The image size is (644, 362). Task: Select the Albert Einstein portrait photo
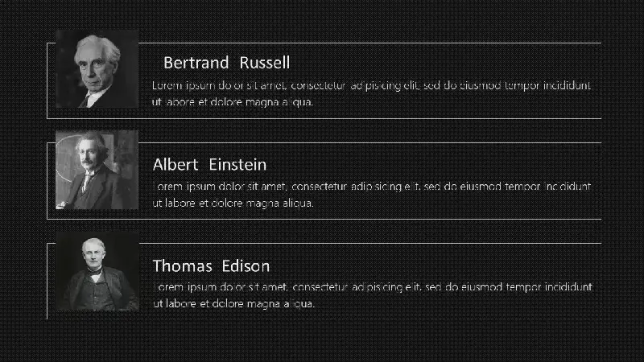[x=97, y=170]
